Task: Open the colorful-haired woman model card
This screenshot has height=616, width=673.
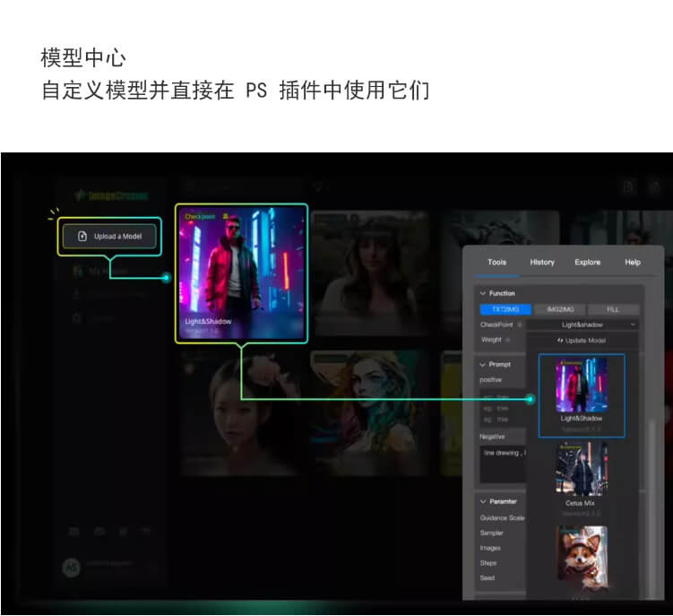Action: pos(372,412)
